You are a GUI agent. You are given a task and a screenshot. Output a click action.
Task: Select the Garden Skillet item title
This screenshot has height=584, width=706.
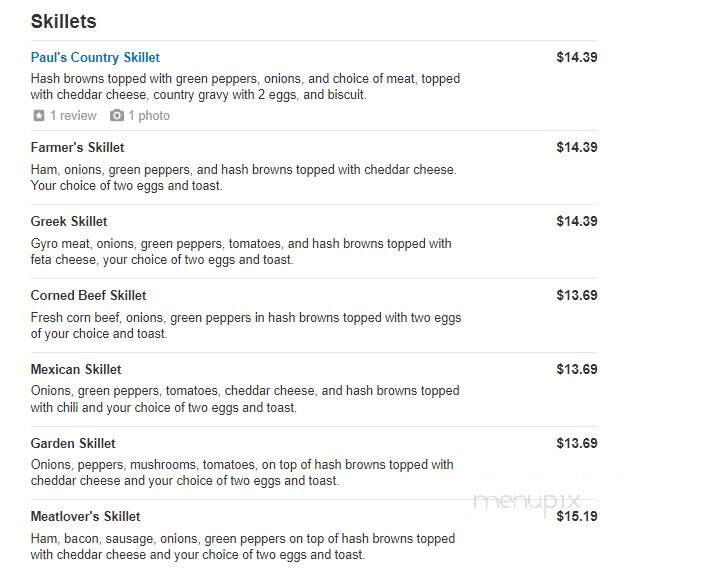click(x=73, y=444)
